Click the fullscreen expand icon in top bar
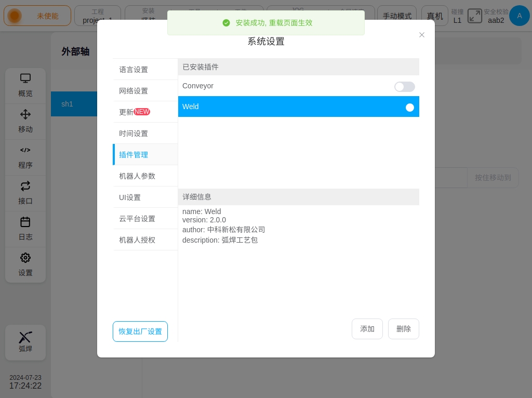Image resolution: width=532 pixels, height=398 pixels. (x=474, y=16)
